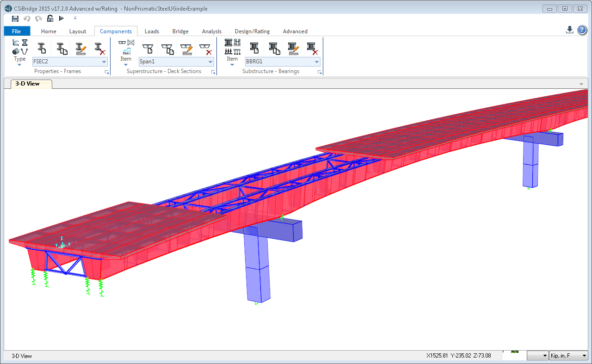Open the Design/Rating ribbon tab
The image size is (592, 364).
(252, 31)
